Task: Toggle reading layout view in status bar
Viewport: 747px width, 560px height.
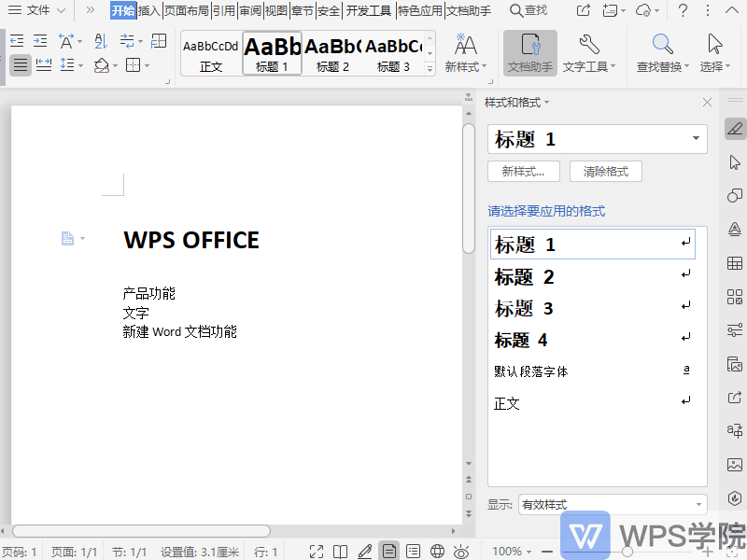Action: [340, 552]
